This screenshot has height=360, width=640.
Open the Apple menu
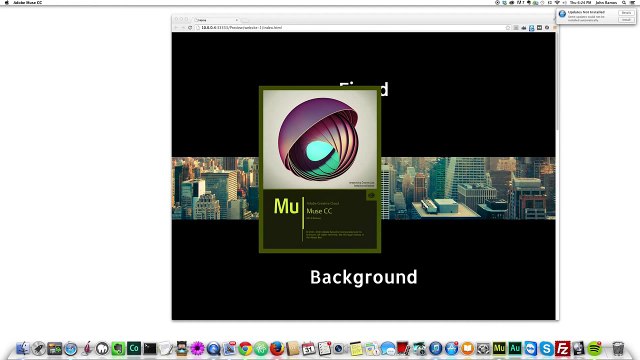pyautogui.click(x=7, y=2)
